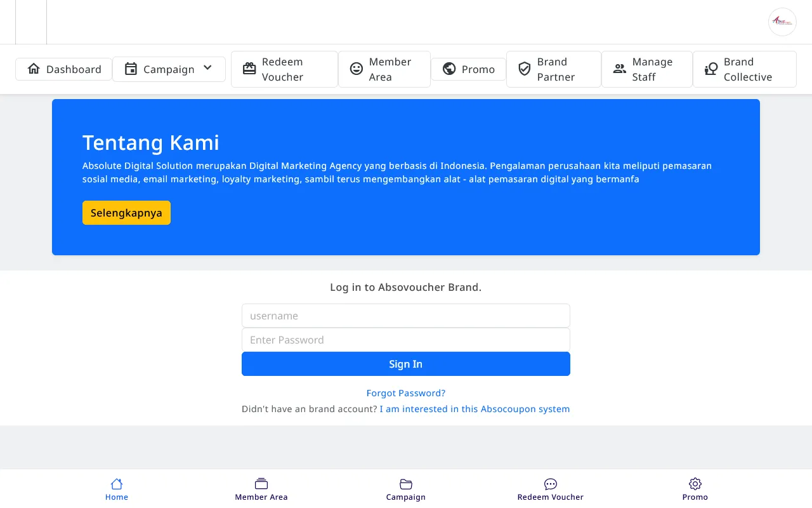Open the Redeem Voucher label in the top navigation

tap(282, 69)
